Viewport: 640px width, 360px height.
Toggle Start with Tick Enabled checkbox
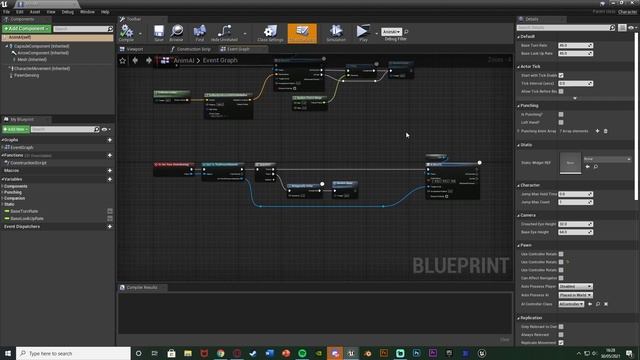(561, 76)
